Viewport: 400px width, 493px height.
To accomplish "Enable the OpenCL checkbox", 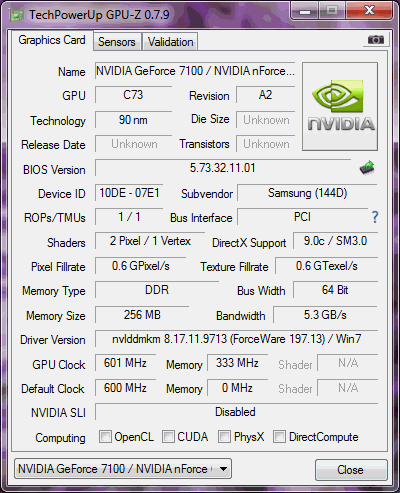I will point(105,436).
